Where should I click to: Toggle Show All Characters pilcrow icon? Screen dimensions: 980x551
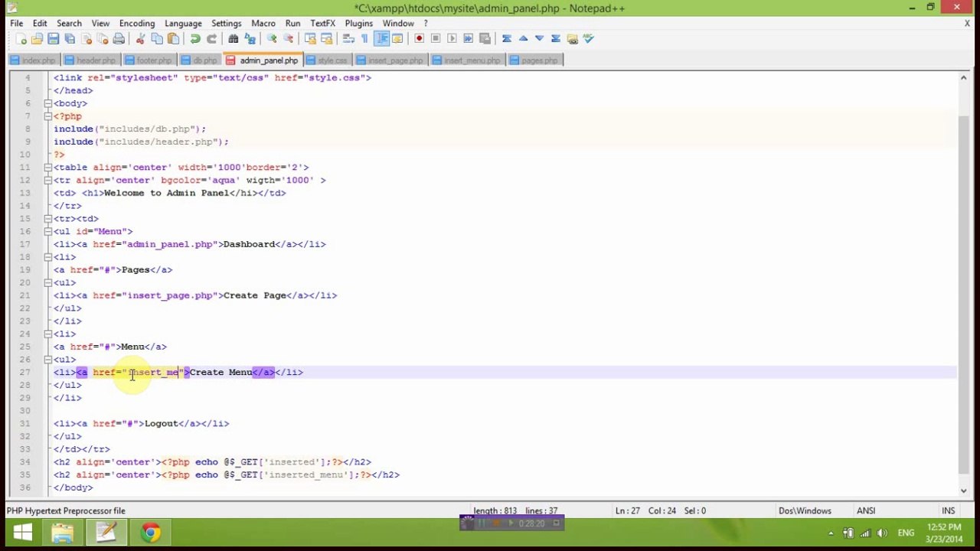pyautogui.click(x=364, y=38)
